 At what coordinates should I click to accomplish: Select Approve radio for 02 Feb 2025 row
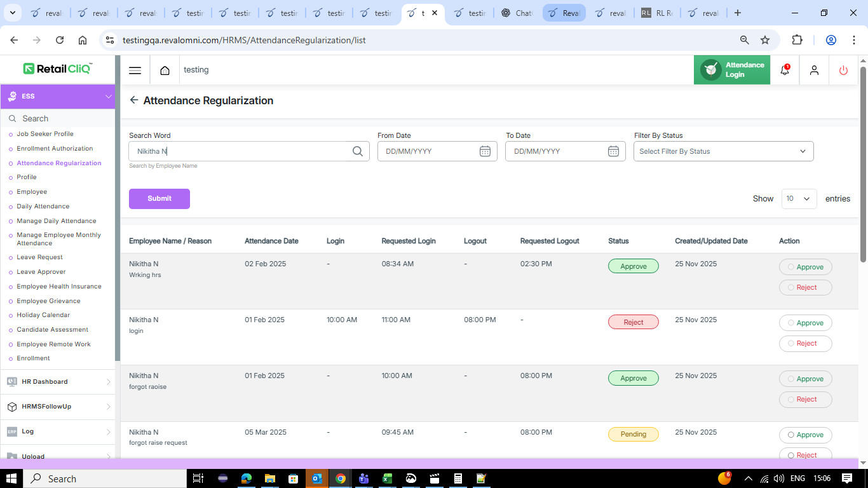pyautogui.click(x=791, y=267)
